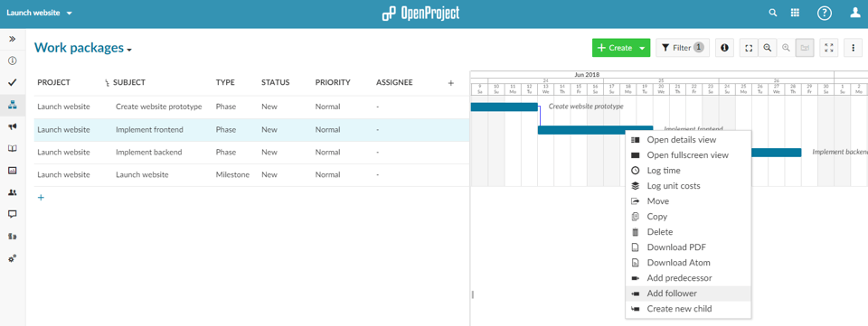Open the Launch website project dropdown
Image resolution: width=868 pixels, height=326 pixels.
(39, 13)
